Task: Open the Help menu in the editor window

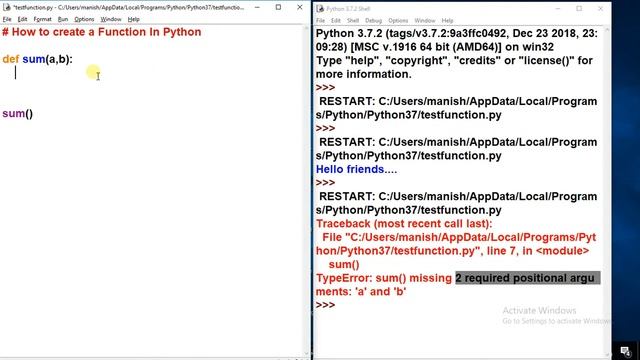Action: [x=133, y=19]
